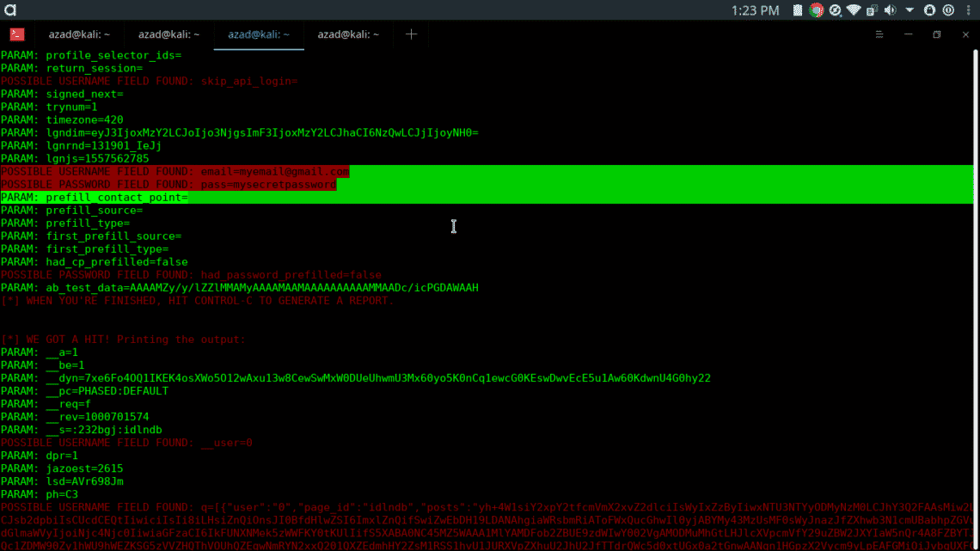This screenshot has width=980, height=551.
Task: Close the terminal window
Action: 965,34
